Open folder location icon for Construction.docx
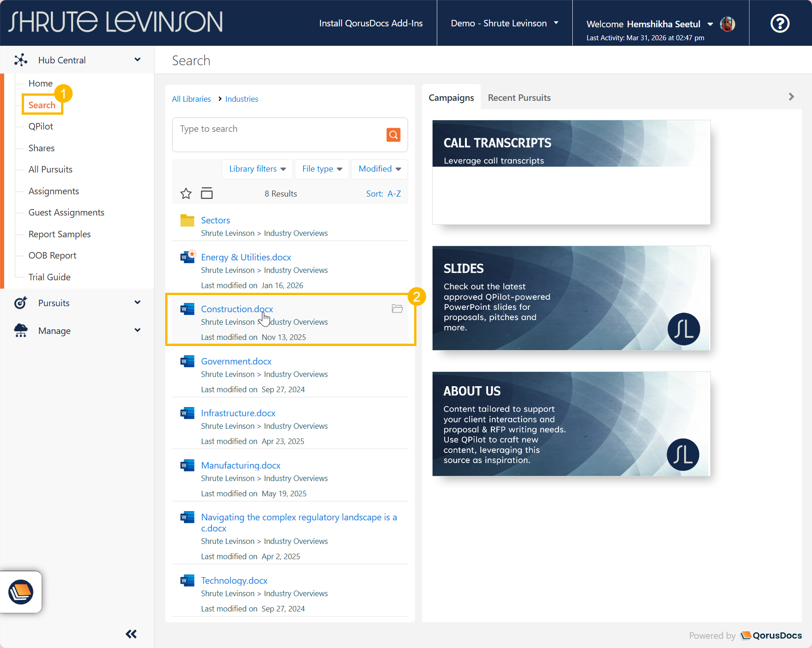Image resolution: width=812 pixels, height=648 pixels. (397, 309)
